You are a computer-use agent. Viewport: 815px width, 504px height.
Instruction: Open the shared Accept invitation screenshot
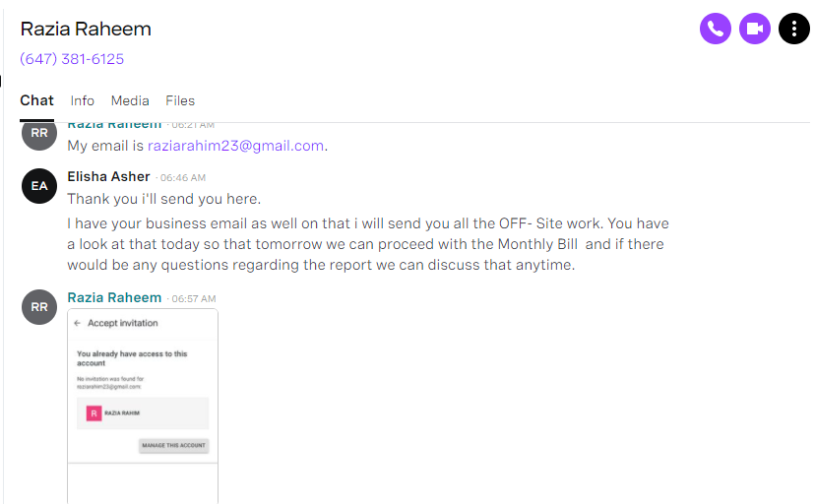[x=143, y=406]
